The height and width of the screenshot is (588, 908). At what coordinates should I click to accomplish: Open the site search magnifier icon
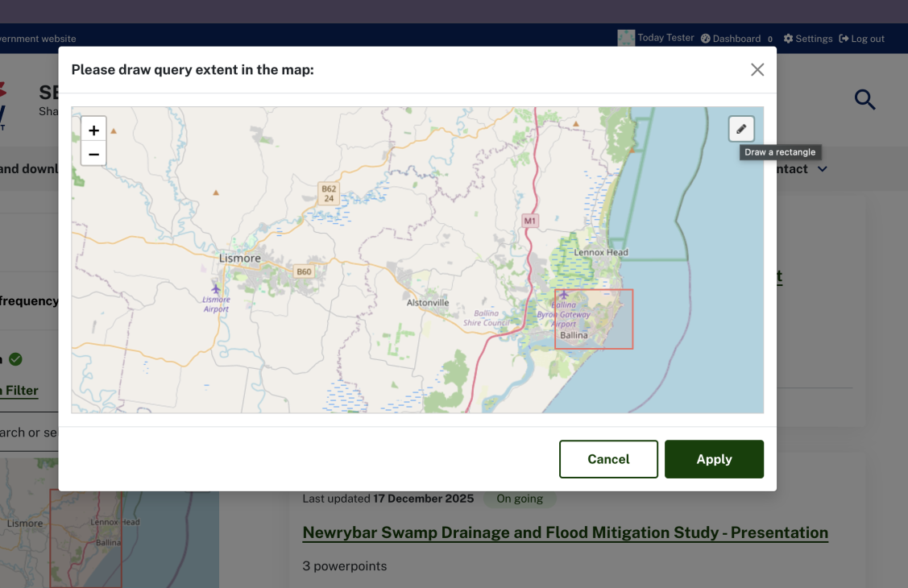(x=864, y=100)
